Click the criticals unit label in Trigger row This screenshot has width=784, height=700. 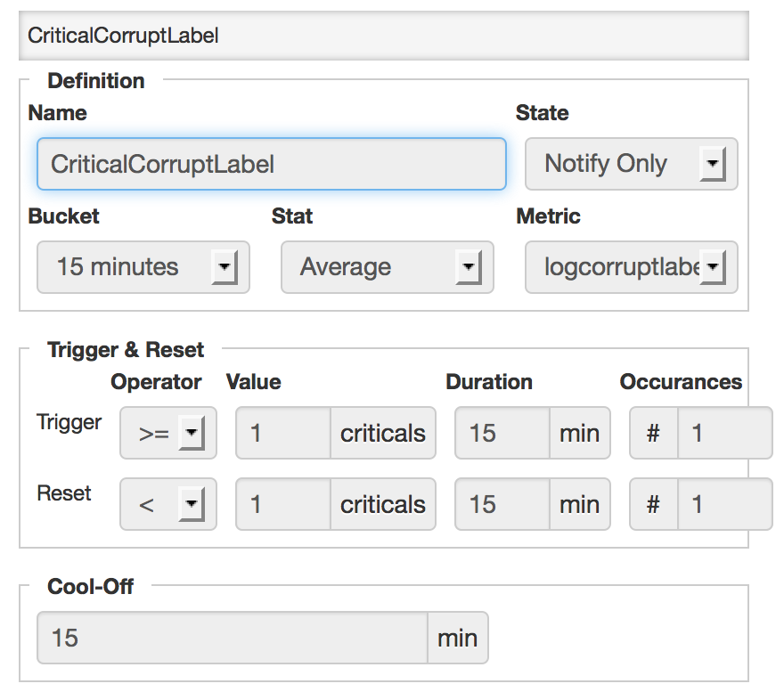tap(383, 433)
